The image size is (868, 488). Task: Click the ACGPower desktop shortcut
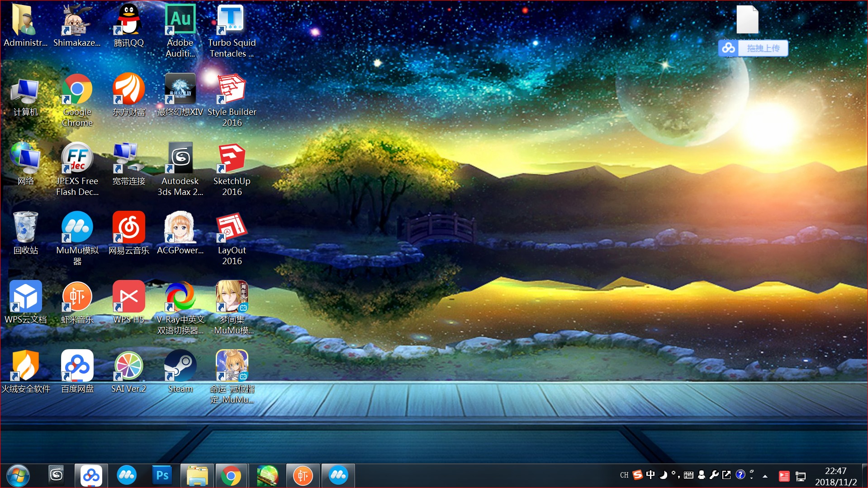click(x=180, y=233)
